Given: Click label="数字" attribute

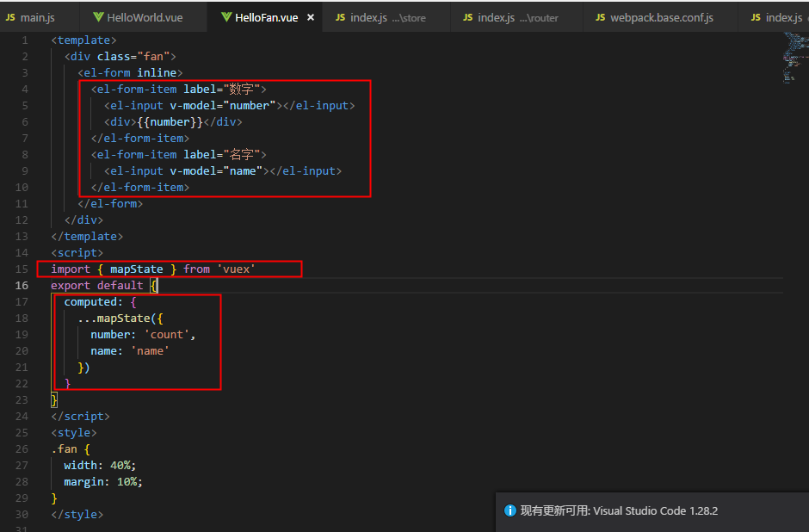Looking at the screenshot, I should pyautogui.click(x=222, y=90).
